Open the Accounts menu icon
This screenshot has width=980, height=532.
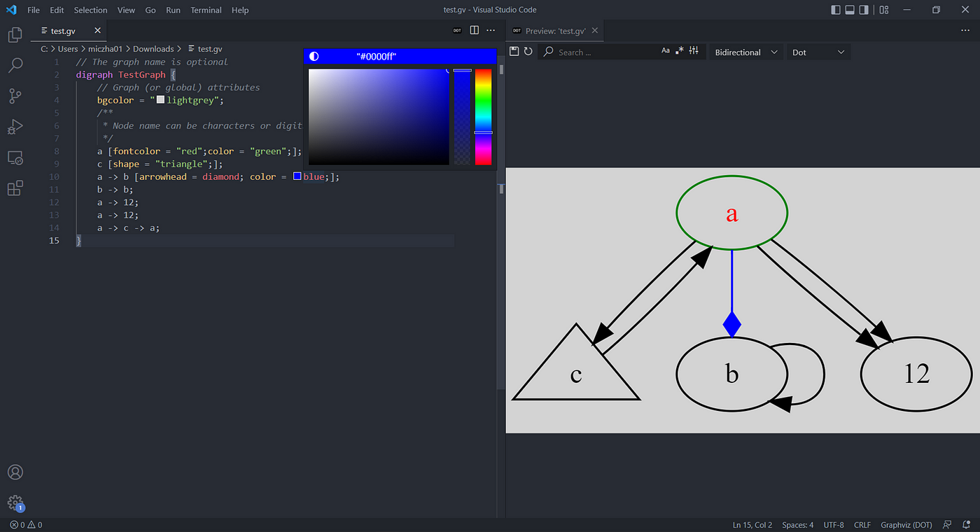(x=15, y=472)
